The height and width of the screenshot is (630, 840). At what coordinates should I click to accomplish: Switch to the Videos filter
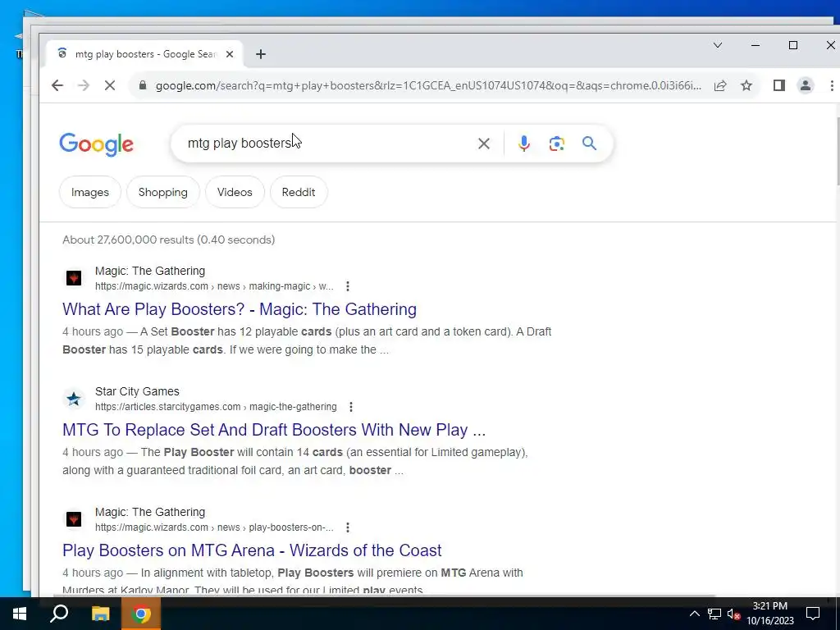click(235, 192)
